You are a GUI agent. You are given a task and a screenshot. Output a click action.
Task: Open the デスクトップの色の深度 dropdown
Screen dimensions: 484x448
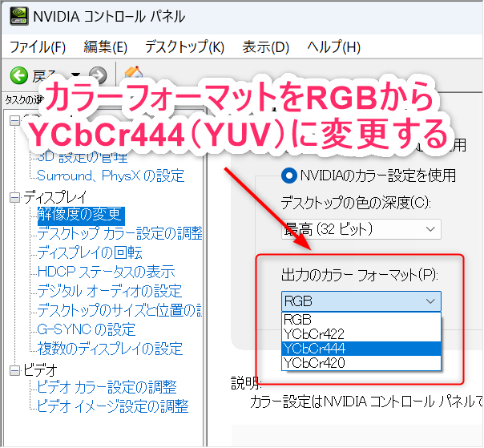click(361, 229)
